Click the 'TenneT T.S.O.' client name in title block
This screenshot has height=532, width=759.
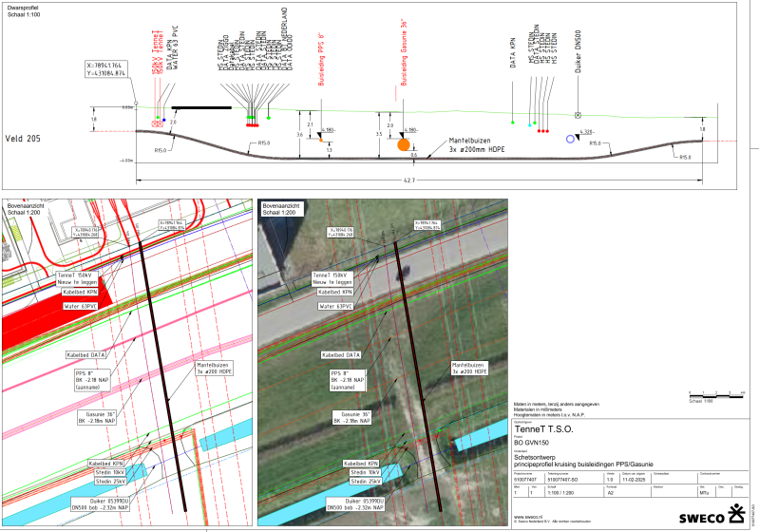[543, 429]
